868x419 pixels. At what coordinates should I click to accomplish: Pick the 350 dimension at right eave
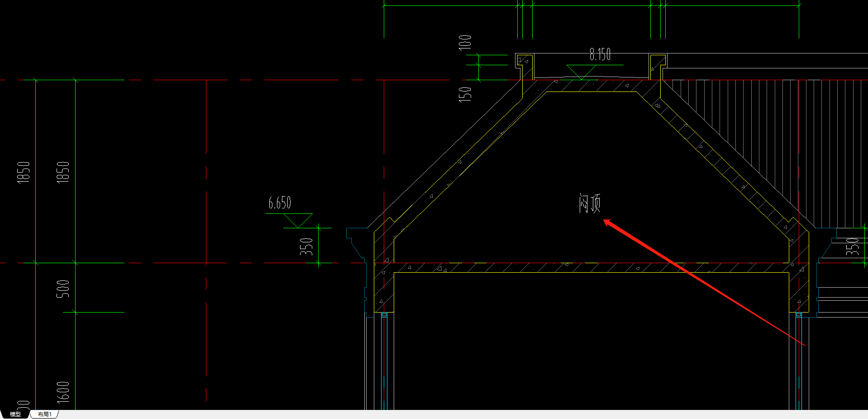pyautogui.click(x=852, y=247)
